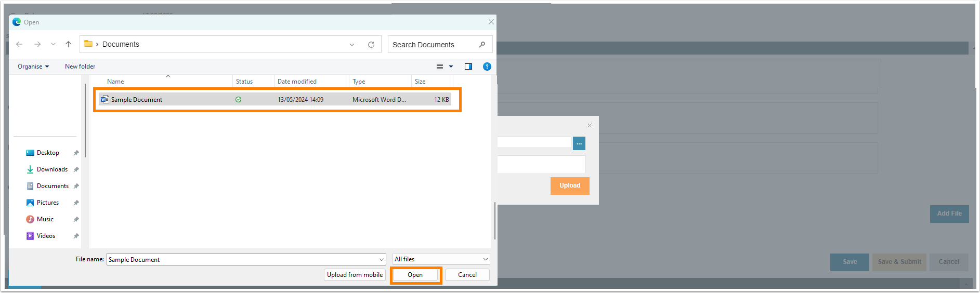Open the Recent locations dropdown arrow

coord(53,44)
